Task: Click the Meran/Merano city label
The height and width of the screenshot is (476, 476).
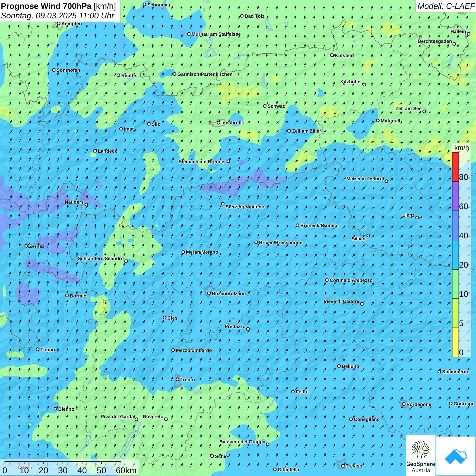Action: 202,252
